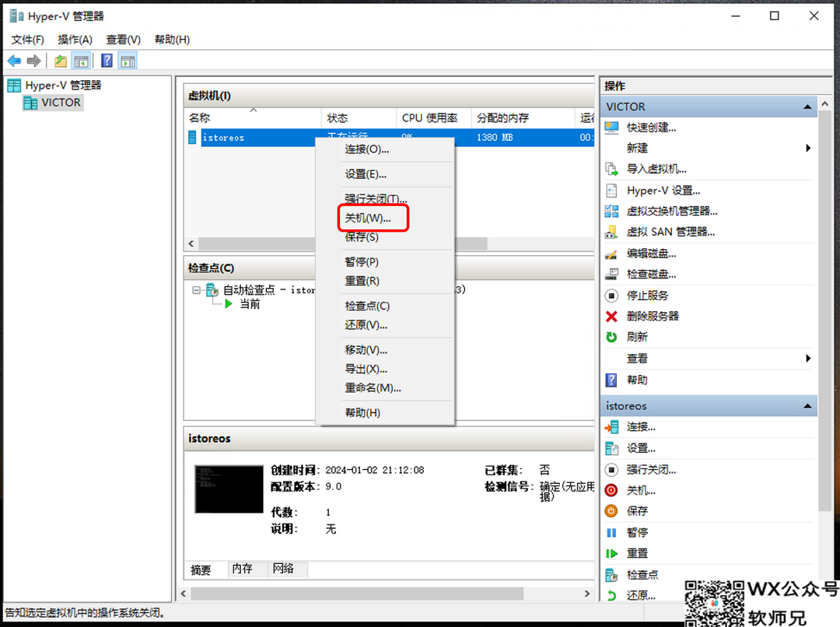840x627 pixels.
Task: Click the blue help toolbar icon
Action: coord(107,61)
